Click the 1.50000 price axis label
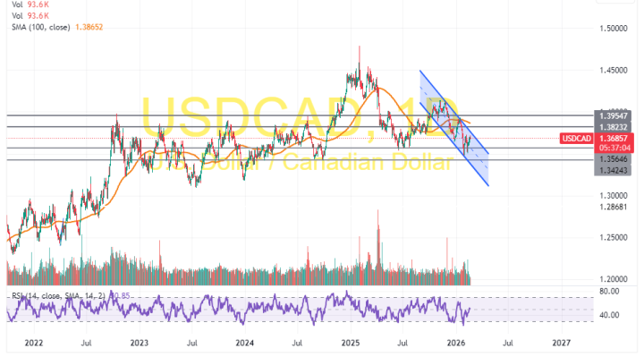Viewport: 644px width, 357px height. click(x=614, y=29)
